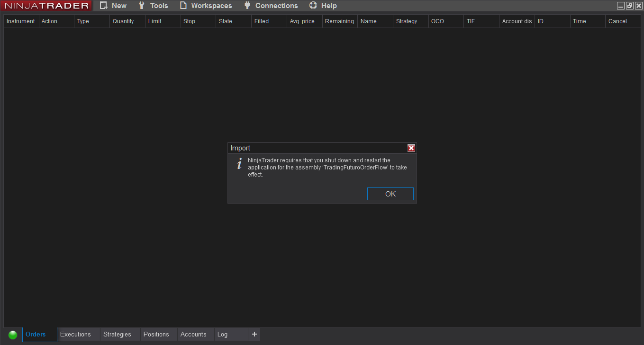
Task: Sort by Time column header
Action: [588, 21]
